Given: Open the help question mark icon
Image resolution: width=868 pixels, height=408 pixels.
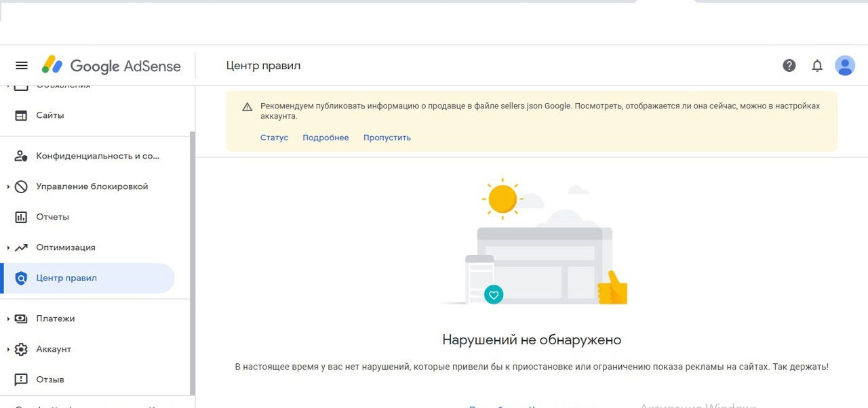Looking at the screenshot, I should pos(789,66).
